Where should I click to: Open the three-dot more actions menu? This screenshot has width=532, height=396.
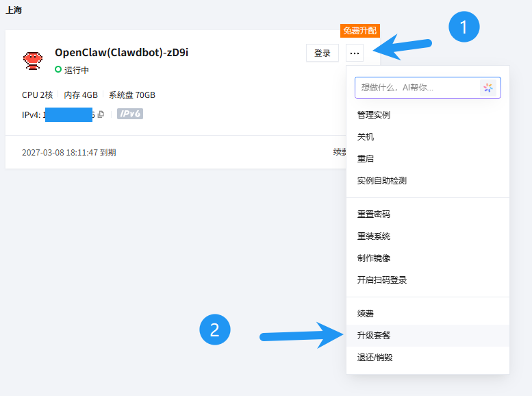[x=355, y=53]
